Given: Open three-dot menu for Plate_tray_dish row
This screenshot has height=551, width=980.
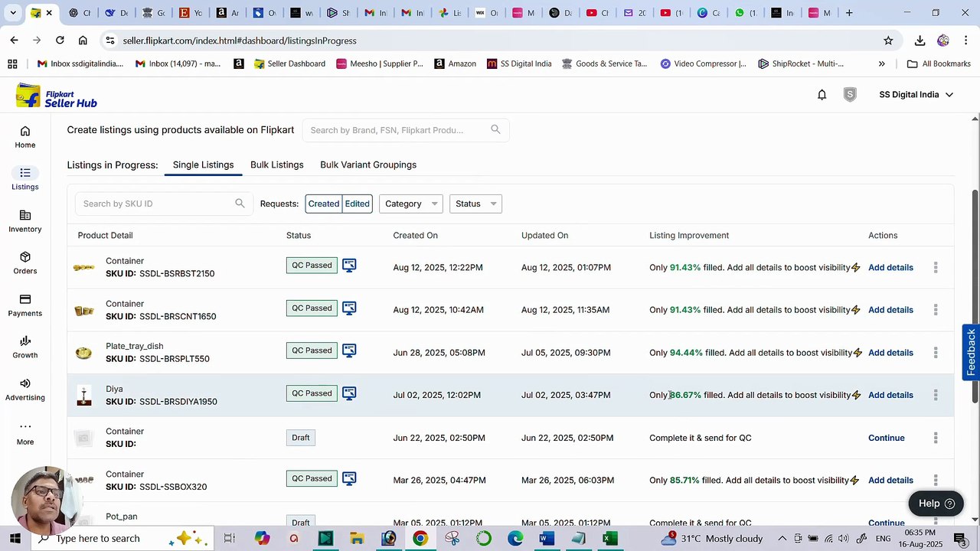Looking at the screenshot, I should [936, 353].
